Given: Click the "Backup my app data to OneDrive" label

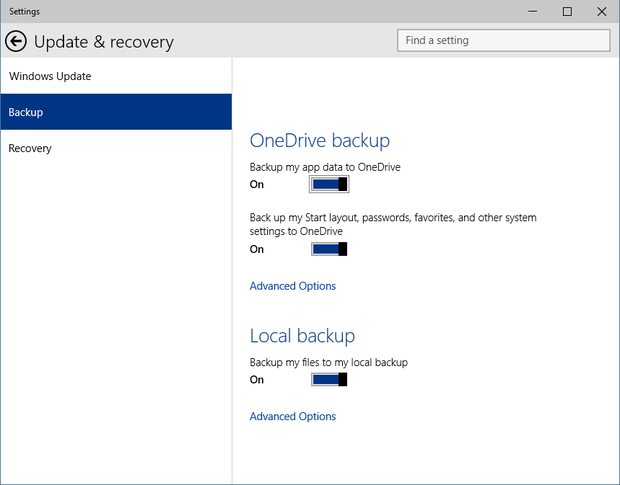Looking at the screenshot, I should 324,167.
